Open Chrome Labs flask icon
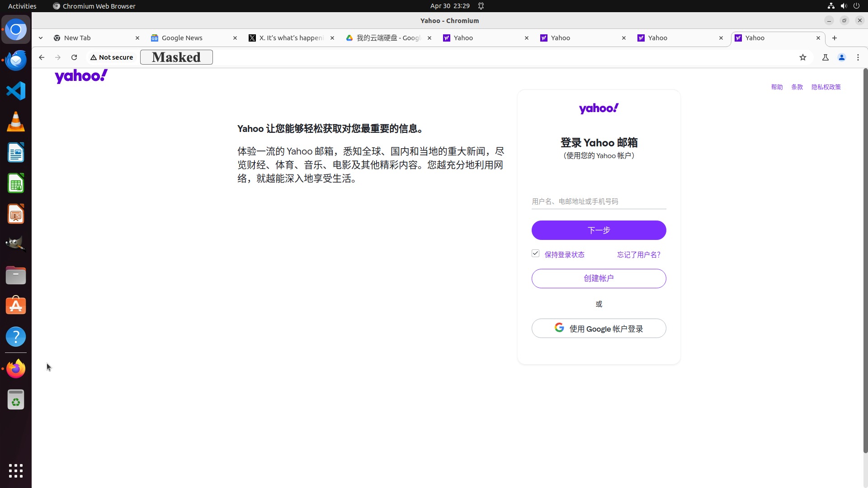868x488 pixels. click(826, 57)
